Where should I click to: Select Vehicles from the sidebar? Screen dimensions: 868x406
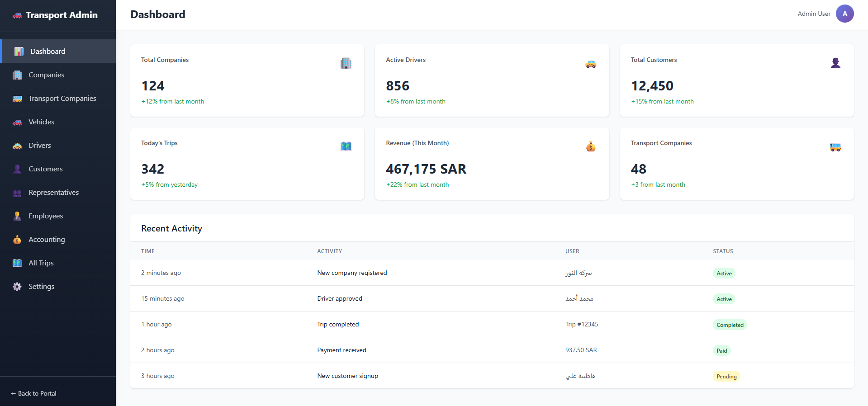[41, 122]
